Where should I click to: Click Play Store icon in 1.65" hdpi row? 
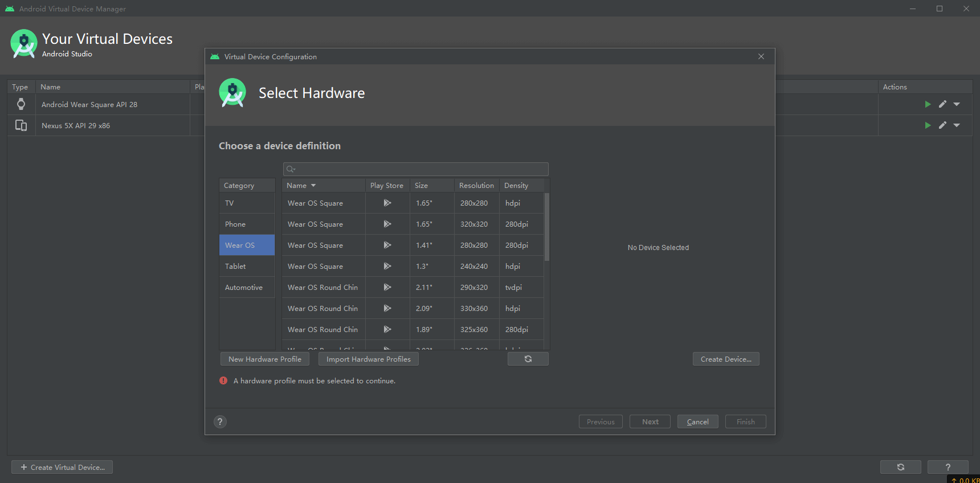coord(387,203)
